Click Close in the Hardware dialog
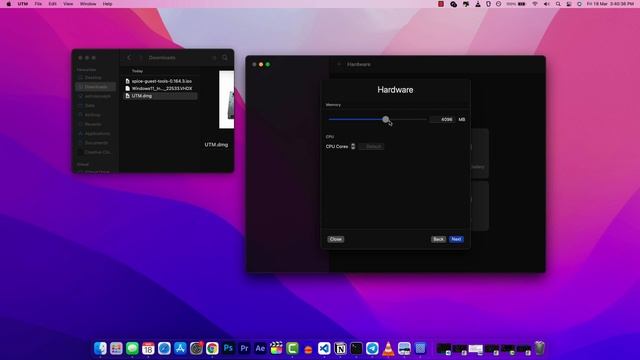The height and width of the screenshot is (360, 640). pos(336,239)
